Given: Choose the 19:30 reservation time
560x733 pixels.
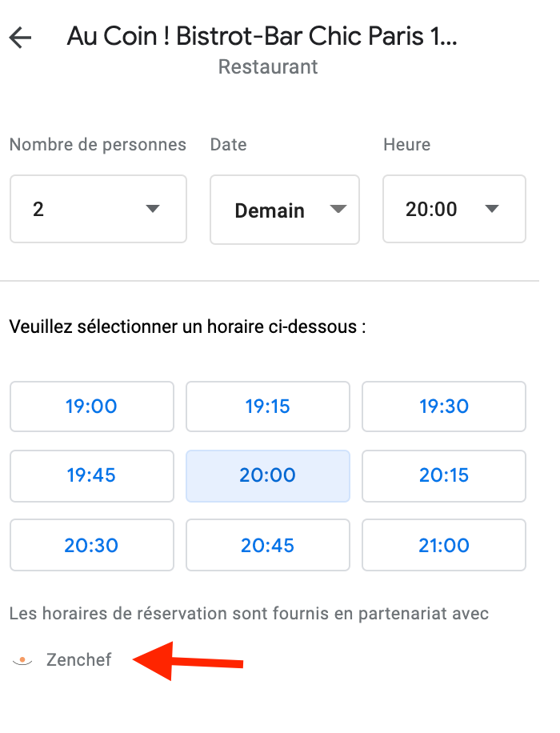Looking at the screenshot, I should point(444,407).
